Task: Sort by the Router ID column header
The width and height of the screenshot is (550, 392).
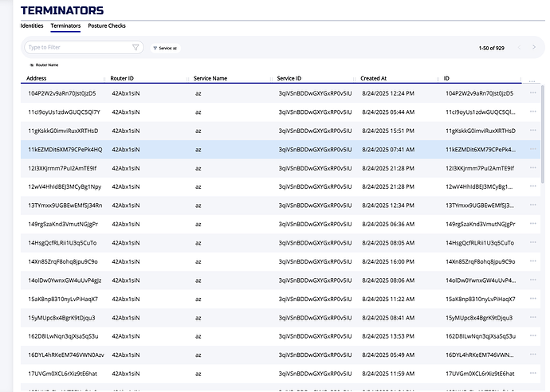Action: pos(122,78)
